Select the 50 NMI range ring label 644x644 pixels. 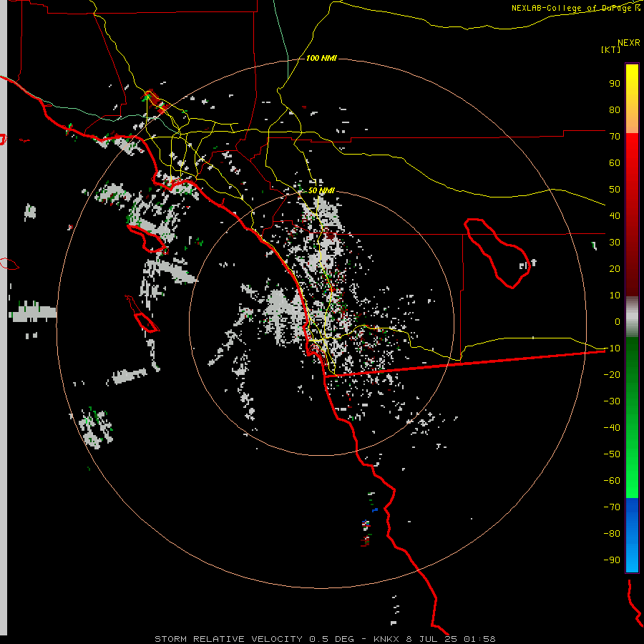click(x=321, y=190)
